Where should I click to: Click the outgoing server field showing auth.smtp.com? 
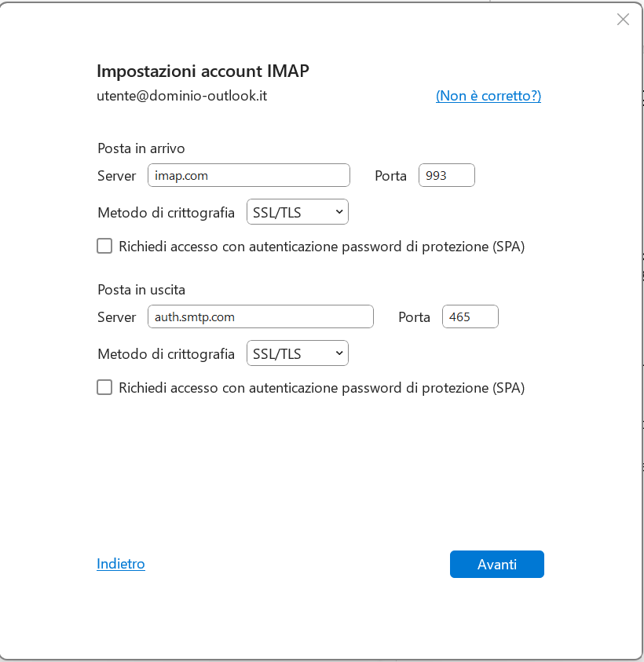(260, 316)
